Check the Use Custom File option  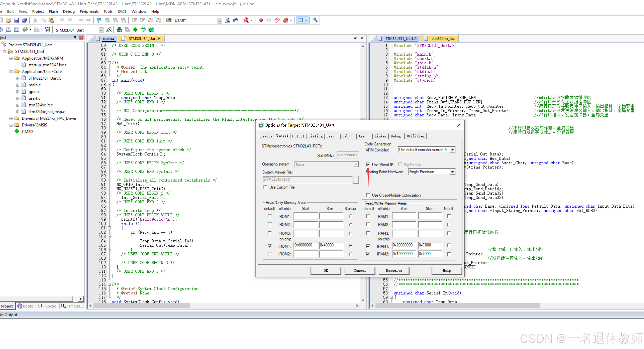tap(265, 187)
